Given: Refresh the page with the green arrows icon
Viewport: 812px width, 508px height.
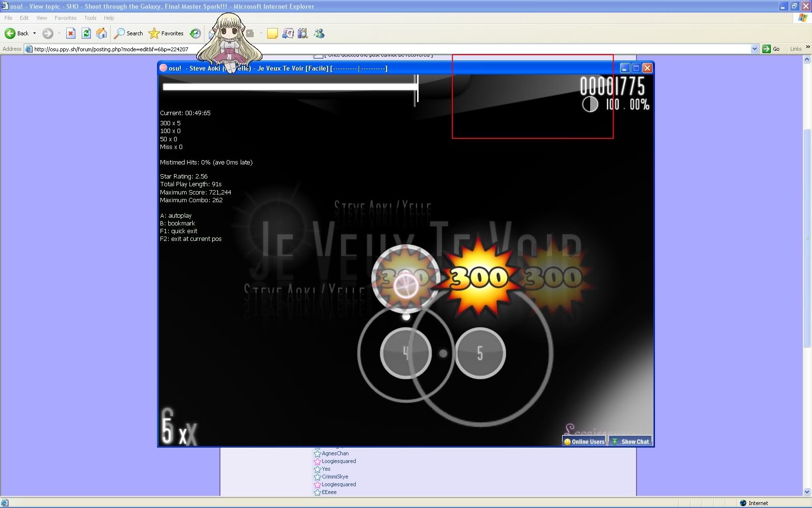Looking at the screenshot, I should 86,33.
